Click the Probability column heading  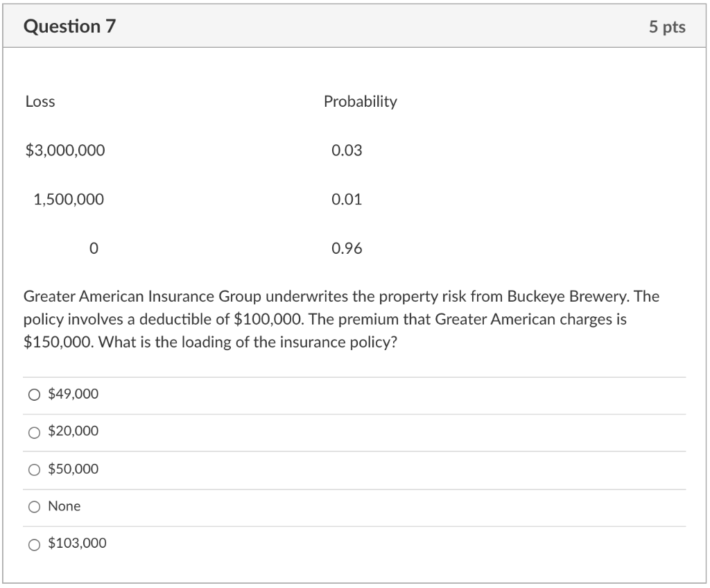360,101
